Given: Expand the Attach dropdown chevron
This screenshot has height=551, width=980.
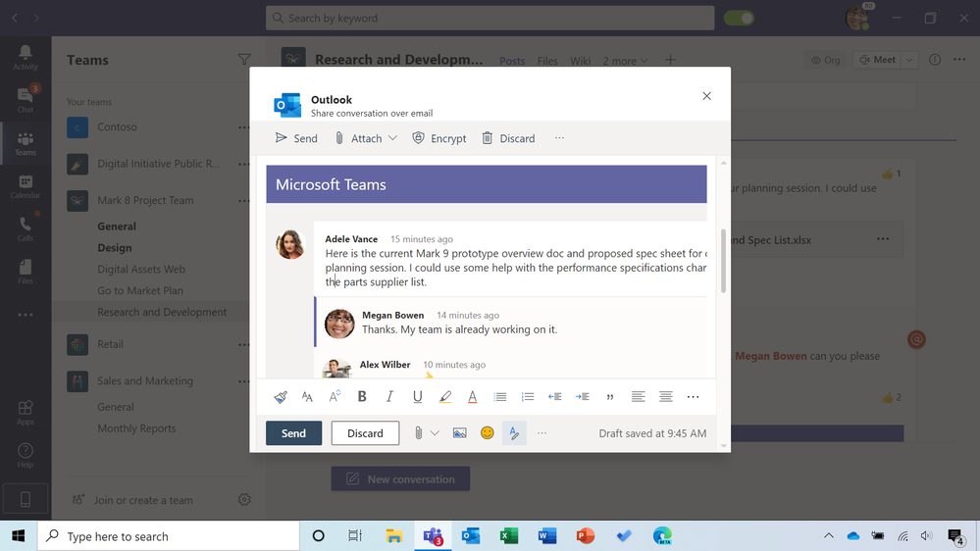Looking at the screenshot, I should 392,138.
